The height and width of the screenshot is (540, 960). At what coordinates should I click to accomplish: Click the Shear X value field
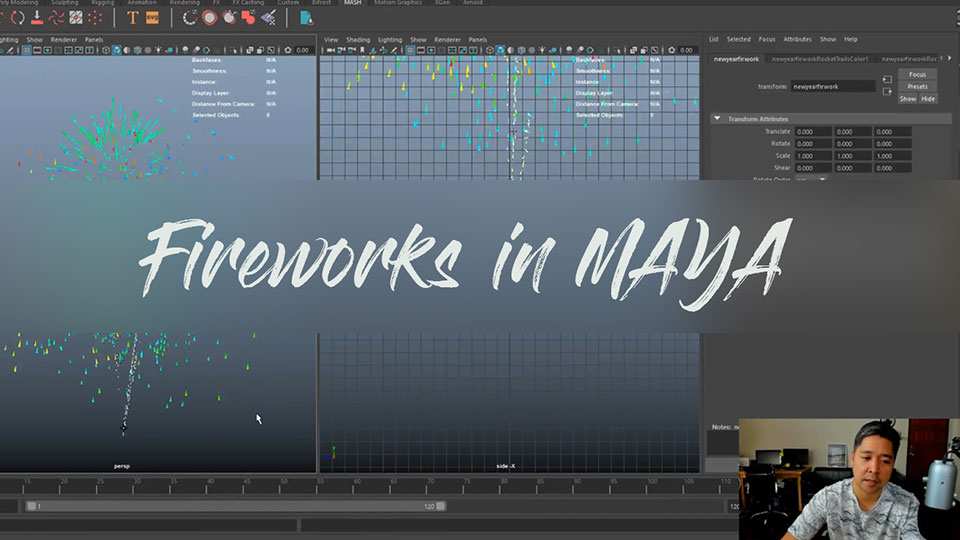pos(813,168)
